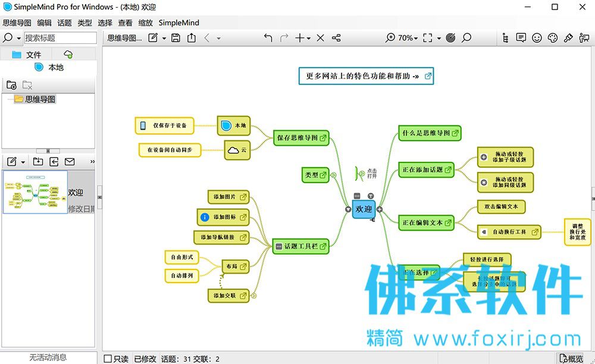The image size is (595, 364).
Task: Open the SimpleMind menu
Action: 178,23
